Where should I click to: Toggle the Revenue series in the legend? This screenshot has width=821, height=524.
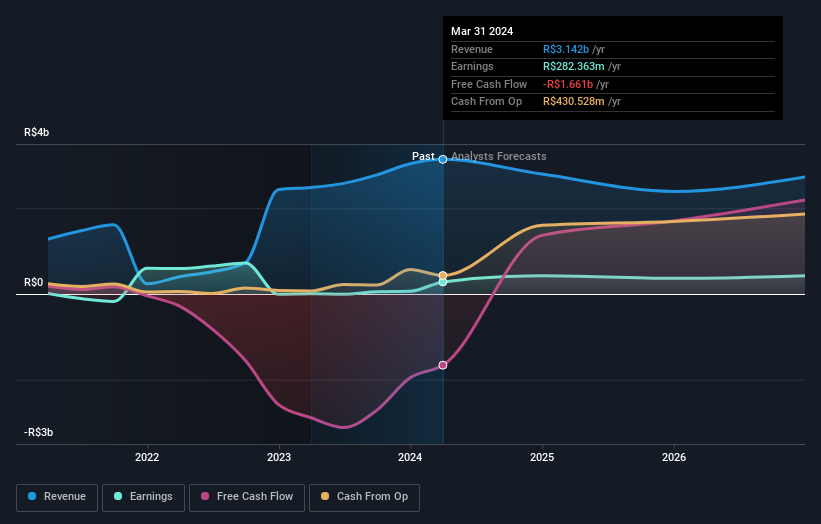(57, 497)
